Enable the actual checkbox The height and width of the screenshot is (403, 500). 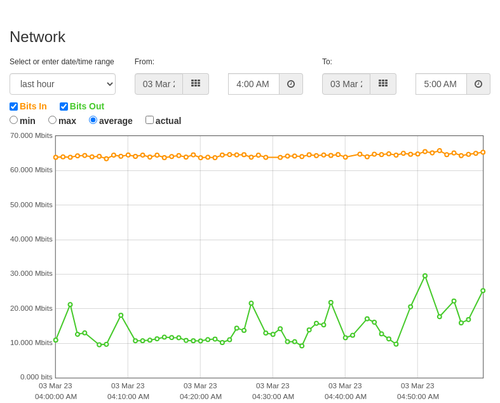coord(149,120)
